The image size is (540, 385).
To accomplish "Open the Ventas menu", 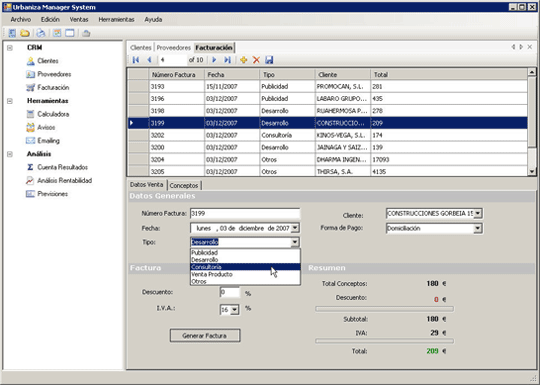I will [79, 20].
